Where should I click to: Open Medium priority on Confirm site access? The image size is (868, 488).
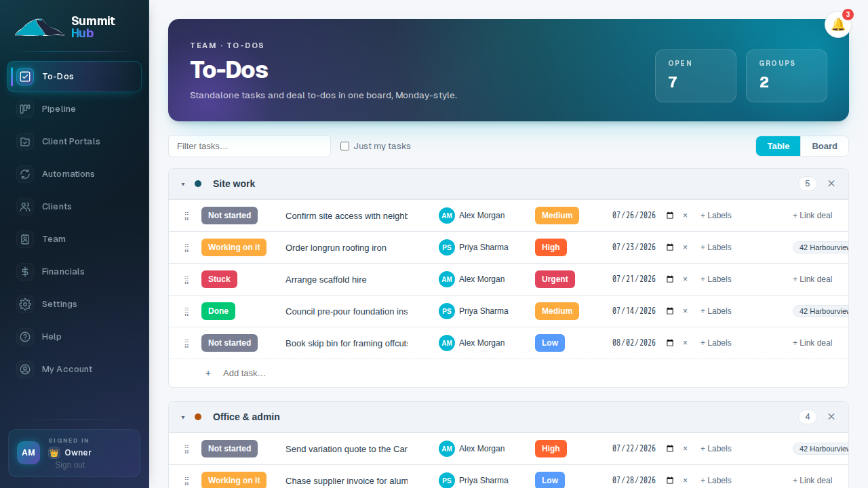point(557,216)
